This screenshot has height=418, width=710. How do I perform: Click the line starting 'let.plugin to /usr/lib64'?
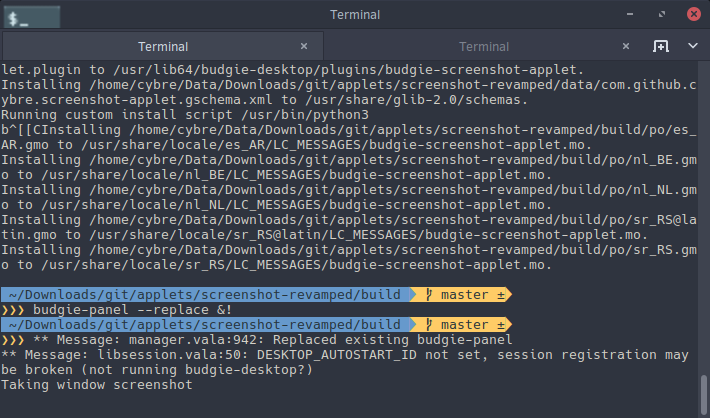[x=293, y=70]
